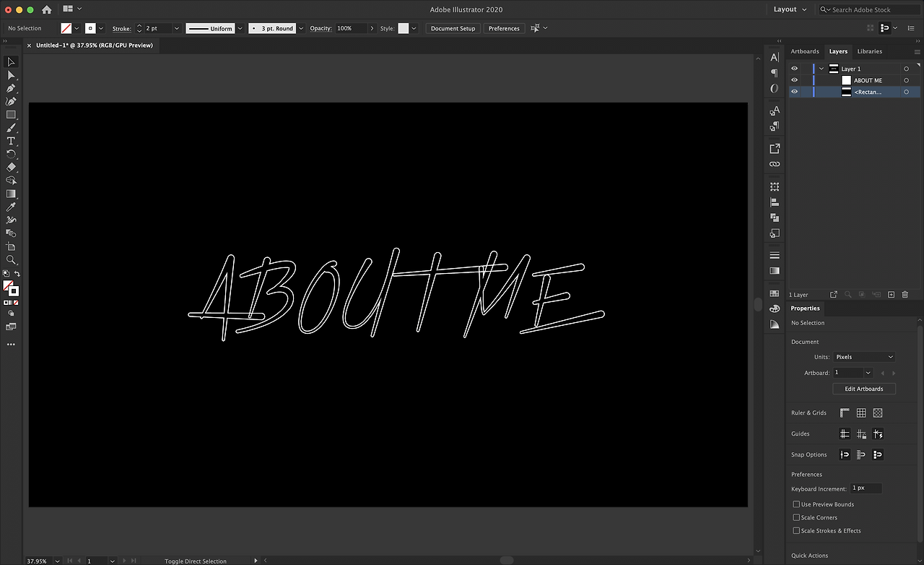Open the Character panel icon

[x=775, y=57]
